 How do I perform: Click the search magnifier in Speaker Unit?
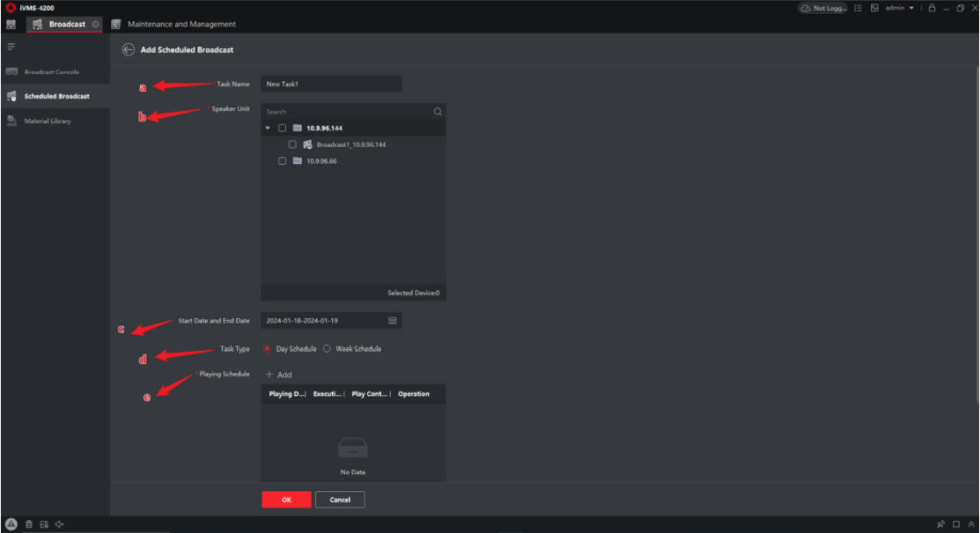click(437, 111)
